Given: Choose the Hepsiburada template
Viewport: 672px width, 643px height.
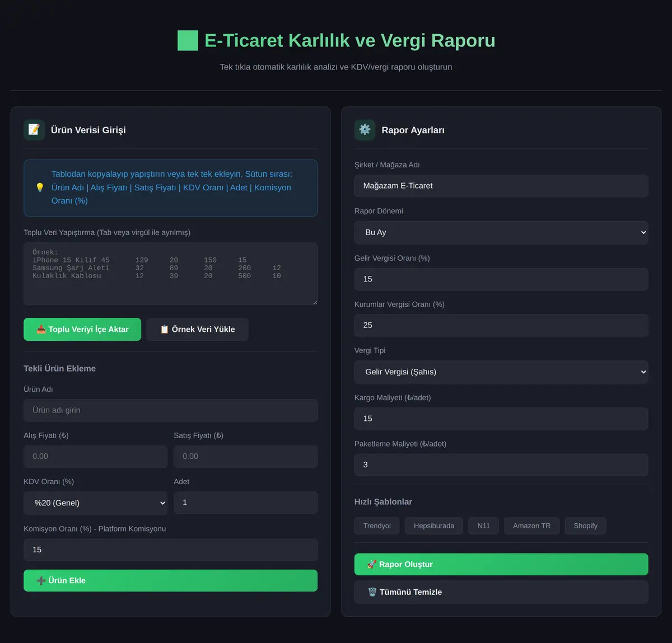Looking at the screenshot, I should 434,525.
